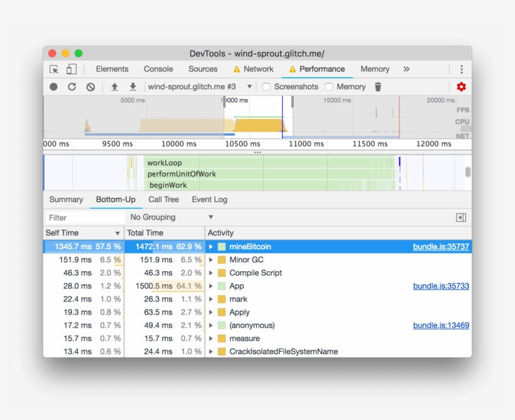This screenshot has height=420, width=515.
Task: Click the save profile download arrow
Action: 133,87
